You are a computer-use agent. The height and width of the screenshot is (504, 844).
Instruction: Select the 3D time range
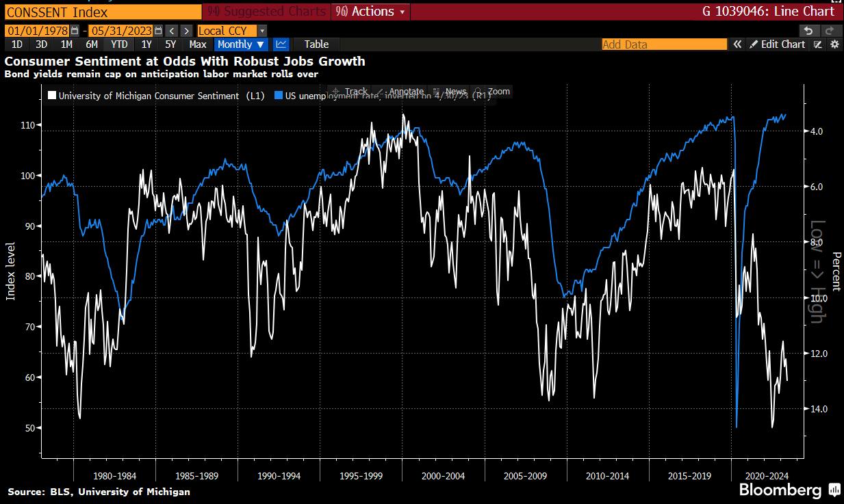(x=42, y=44)
